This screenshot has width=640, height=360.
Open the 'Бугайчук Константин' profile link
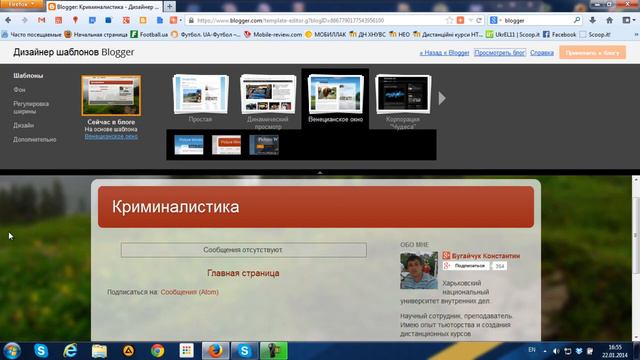[486, 256]
